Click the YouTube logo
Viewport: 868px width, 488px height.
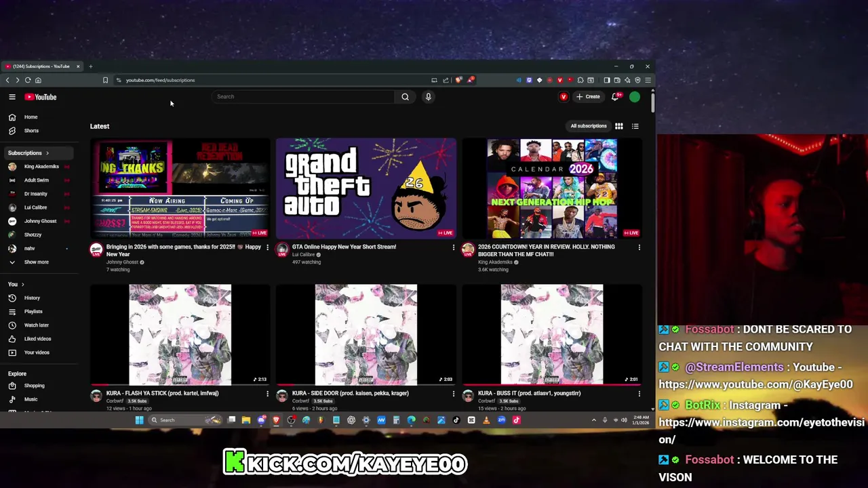click(41, 97)
